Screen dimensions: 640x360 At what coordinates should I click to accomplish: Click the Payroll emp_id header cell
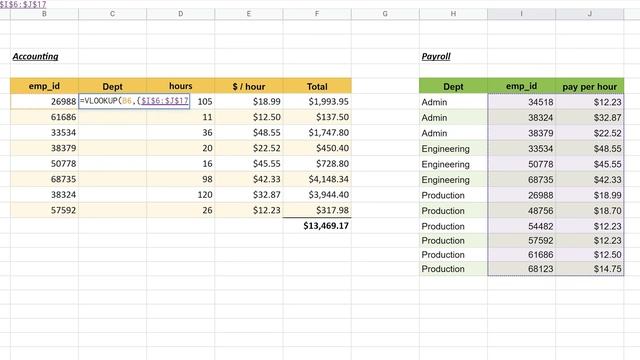click(x=521, y=86)
